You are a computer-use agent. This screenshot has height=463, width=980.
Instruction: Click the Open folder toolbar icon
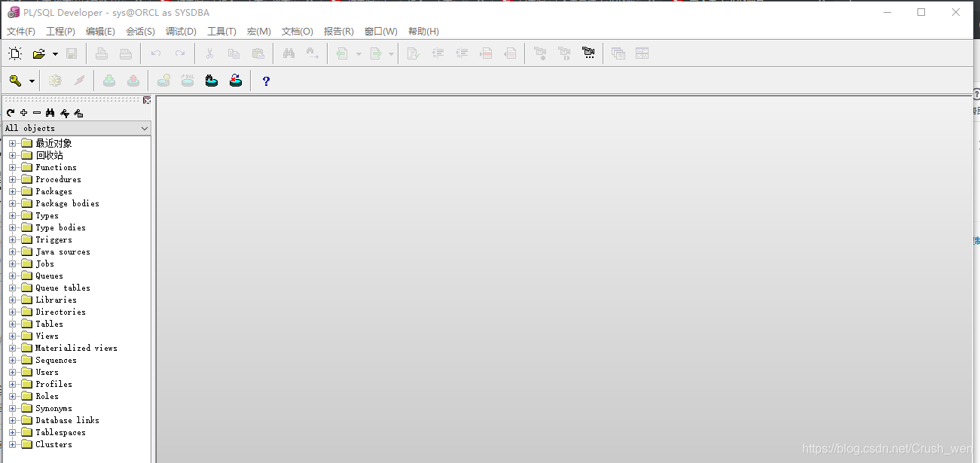39,53
